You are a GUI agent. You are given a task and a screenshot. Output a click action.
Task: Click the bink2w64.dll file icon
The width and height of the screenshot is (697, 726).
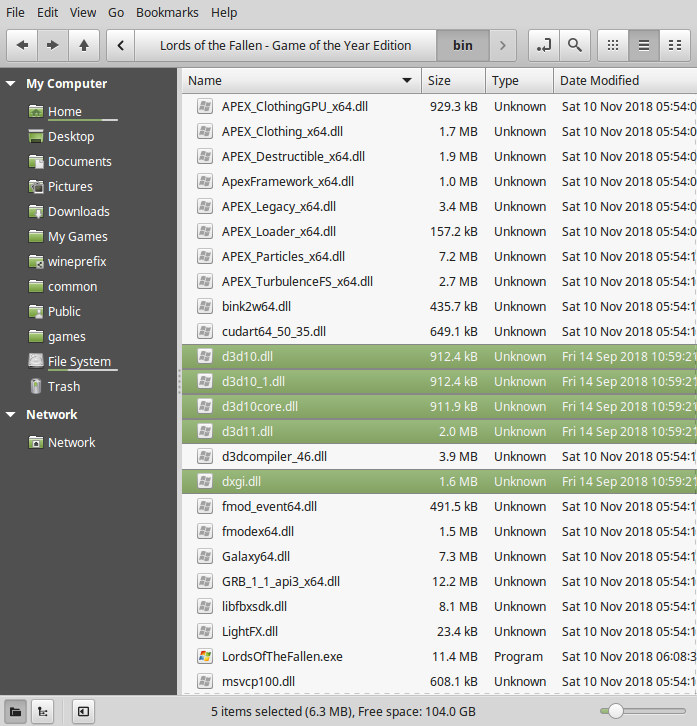[x=205, y=307]
